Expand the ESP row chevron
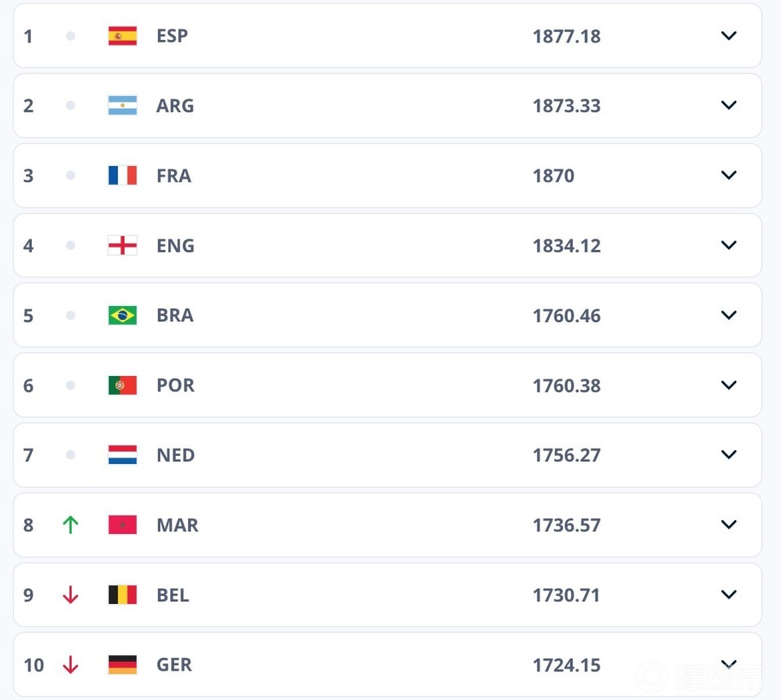 [x=729, y=36]
